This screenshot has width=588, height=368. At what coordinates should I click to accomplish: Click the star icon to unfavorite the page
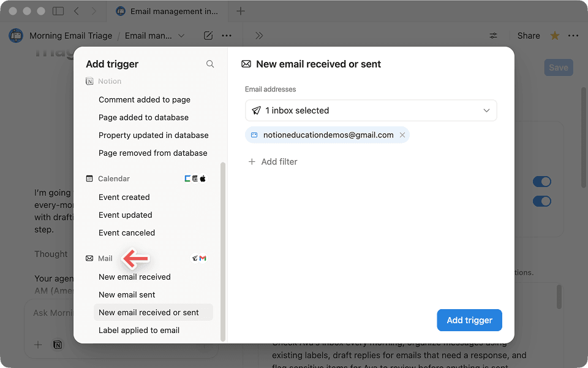point(554,35)
